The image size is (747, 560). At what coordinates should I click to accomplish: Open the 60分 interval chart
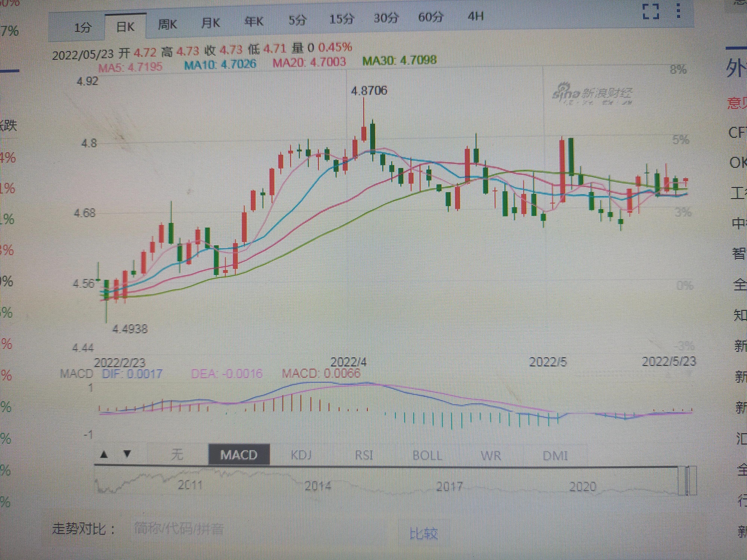(431, 17)
